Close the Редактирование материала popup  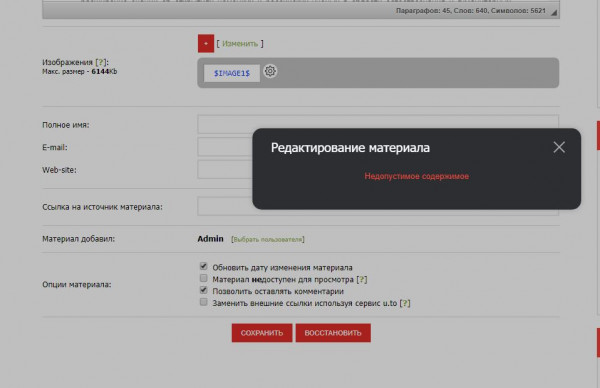click(x=559, y=147)
